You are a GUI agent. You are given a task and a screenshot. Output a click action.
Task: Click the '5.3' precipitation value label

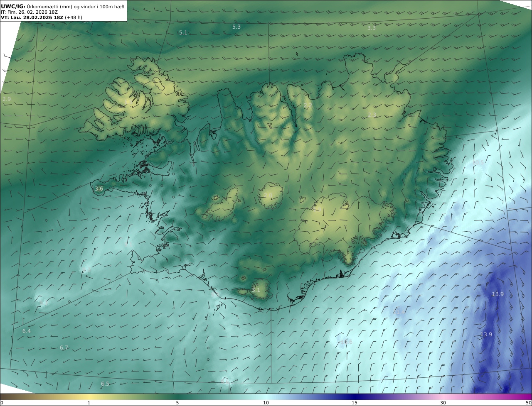click(x=236, y=27)
